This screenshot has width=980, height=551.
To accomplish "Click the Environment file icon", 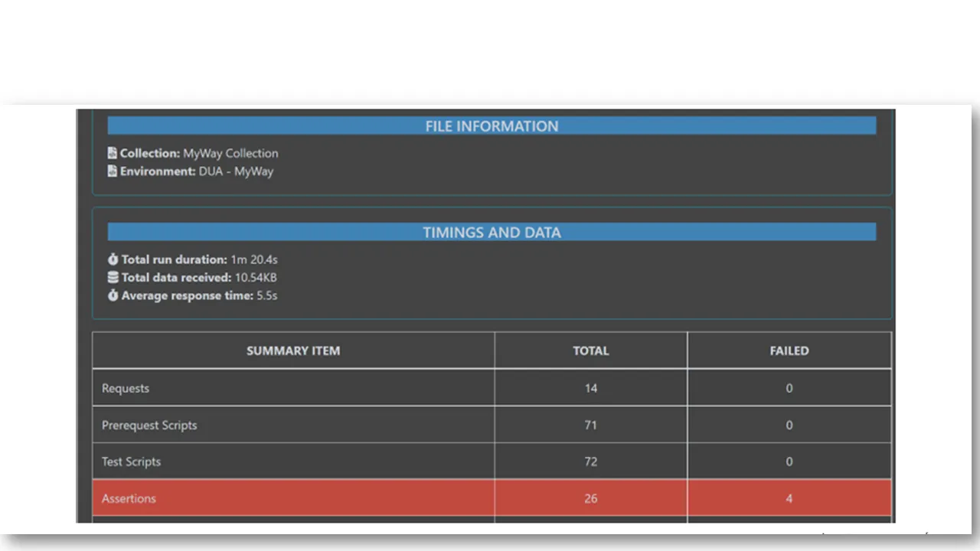I will tap(112, 171).
